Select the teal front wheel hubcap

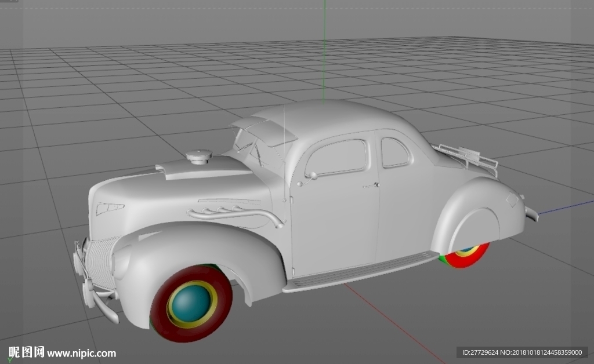191,304
